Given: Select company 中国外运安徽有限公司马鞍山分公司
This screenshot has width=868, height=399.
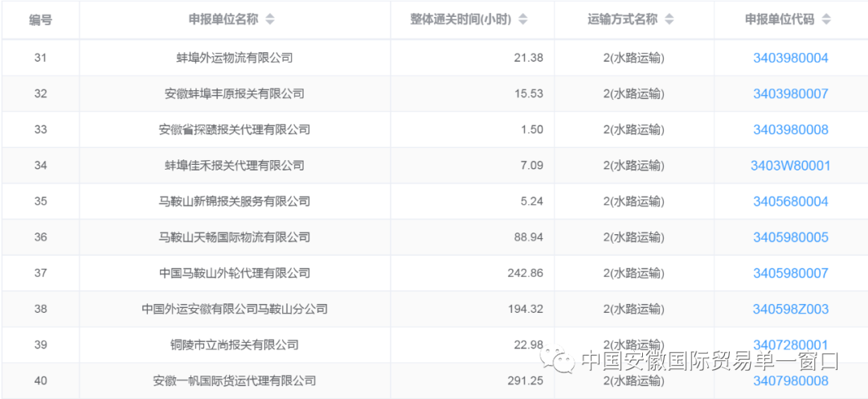Looking at the screenshot, I should pos(235,309).
